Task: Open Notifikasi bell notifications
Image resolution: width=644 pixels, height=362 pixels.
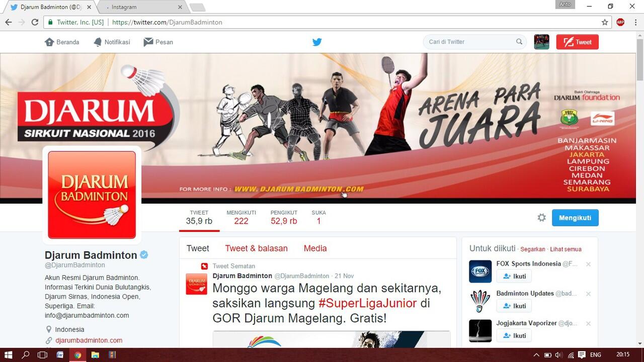Action: tap(98, 42)
